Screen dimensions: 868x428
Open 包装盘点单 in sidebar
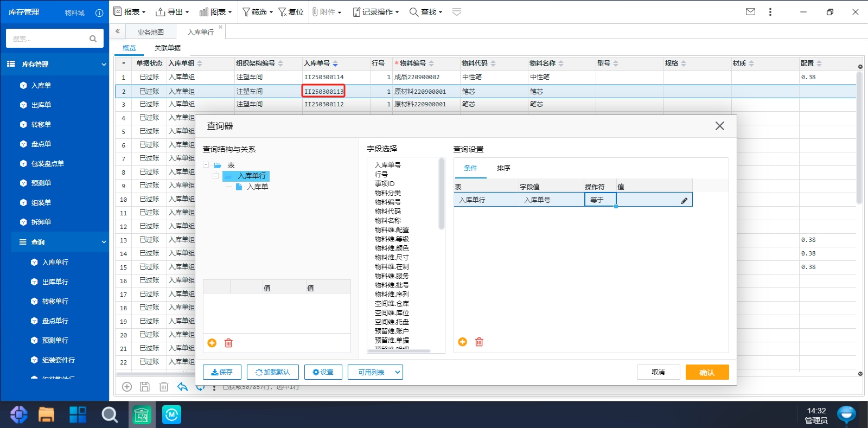click(x=48, y=163)
